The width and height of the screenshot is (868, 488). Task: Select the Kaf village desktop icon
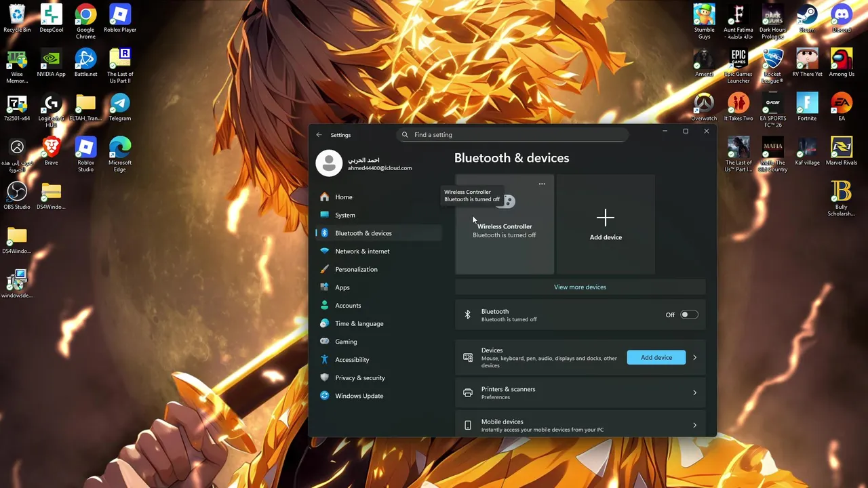tap(807, 151)
